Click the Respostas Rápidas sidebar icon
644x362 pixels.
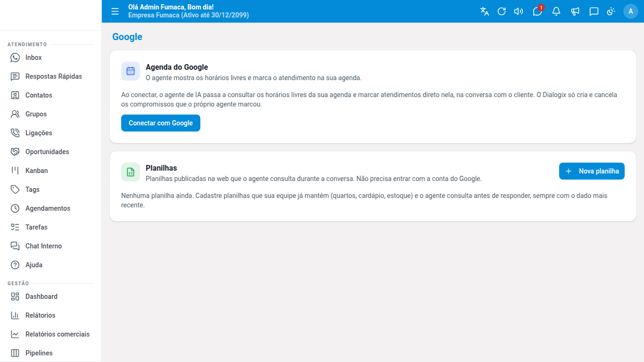[x=15, y=76]
